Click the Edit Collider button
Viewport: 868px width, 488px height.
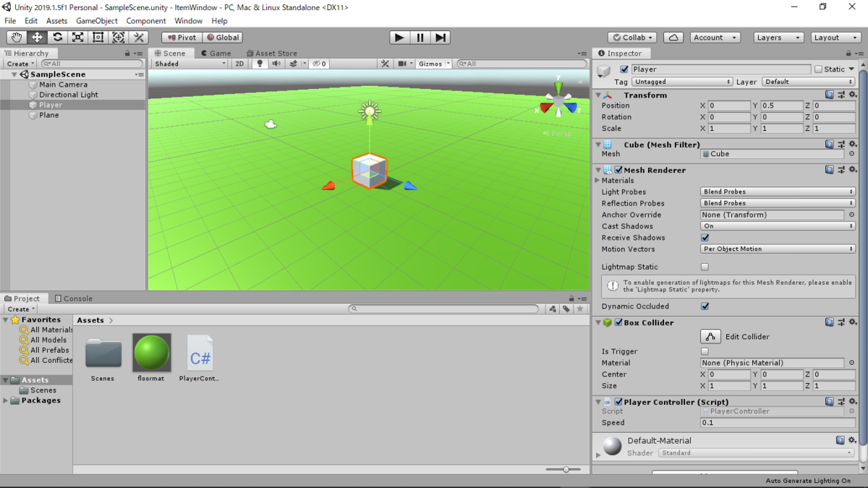tap(710, 337)
